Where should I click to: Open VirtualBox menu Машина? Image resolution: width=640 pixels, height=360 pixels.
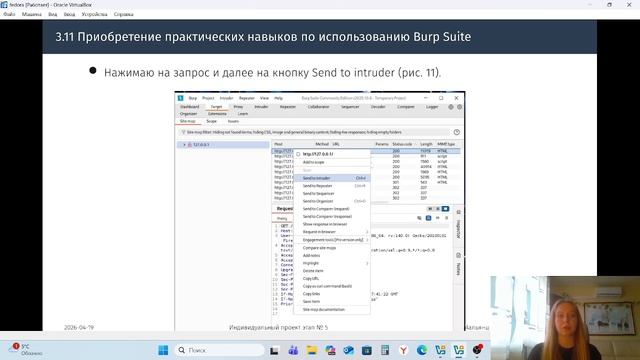tap(31, 14)
